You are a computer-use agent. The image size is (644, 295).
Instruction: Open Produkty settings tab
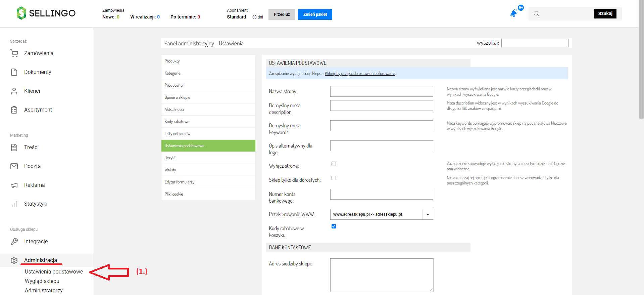click(208, 61)
